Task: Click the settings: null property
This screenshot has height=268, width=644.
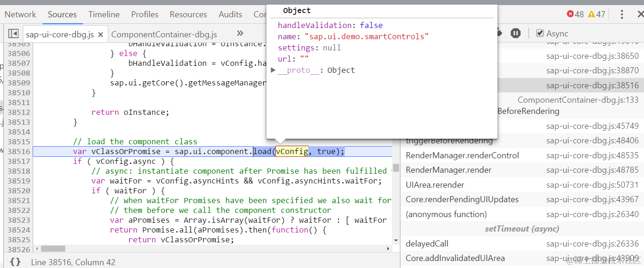Action: 309,48
